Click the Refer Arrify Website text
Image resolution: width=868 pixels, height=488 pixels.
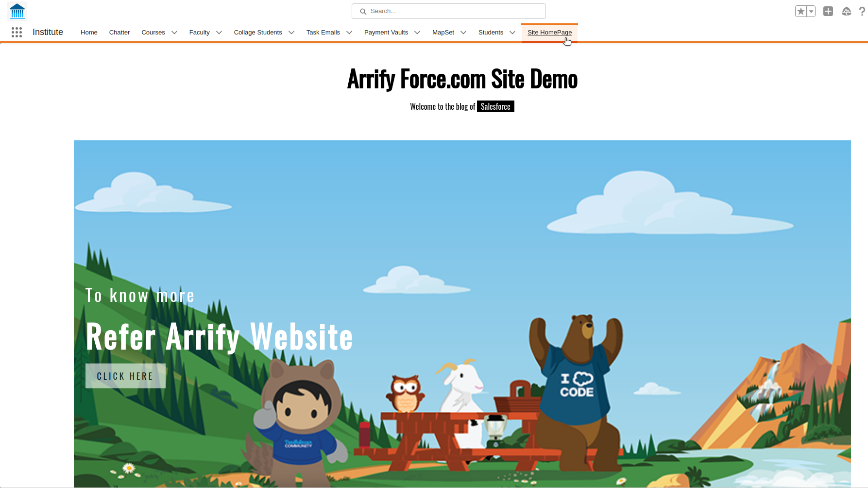[219, 337]
